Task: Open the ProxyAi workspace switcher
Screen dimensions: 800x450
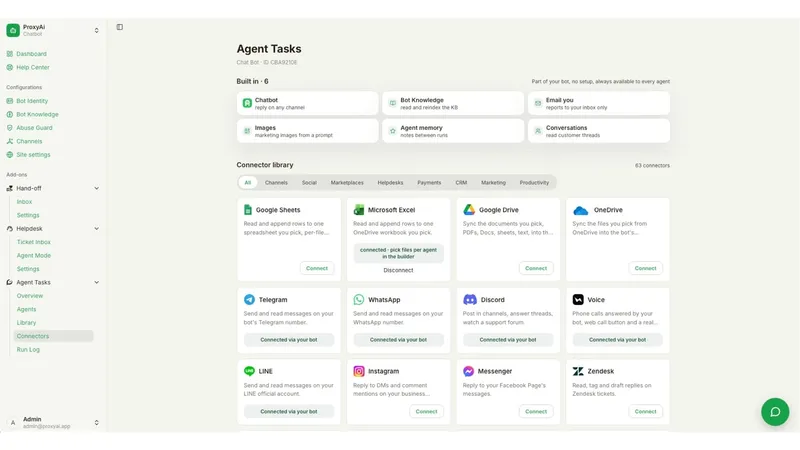Action: pos(96,31)
